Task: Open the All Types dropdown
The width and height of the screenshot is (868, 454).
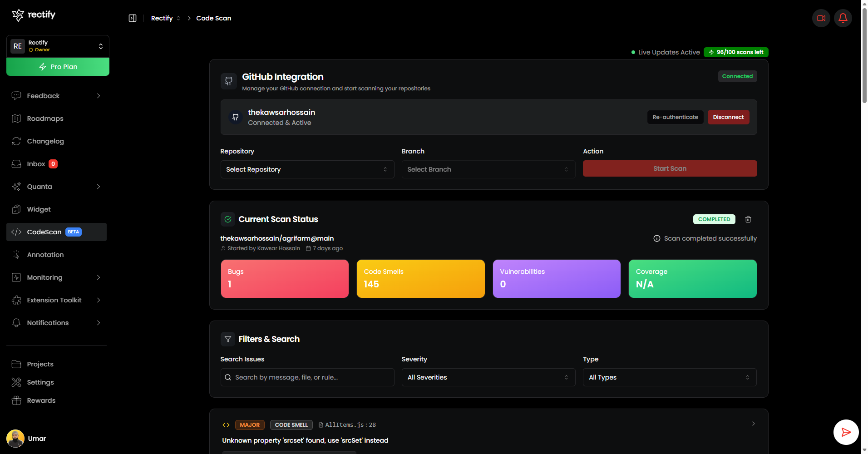Action: [x=670, y=377]
